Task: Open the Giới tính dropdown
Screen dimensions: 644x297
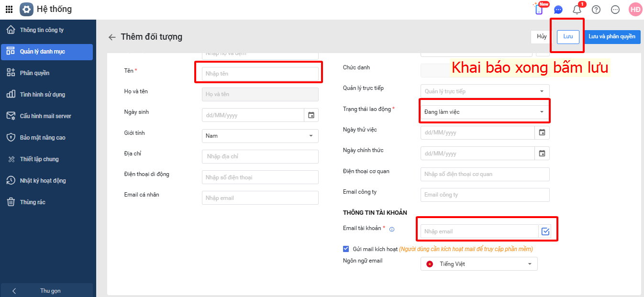Action: click(x=260, y=136)
